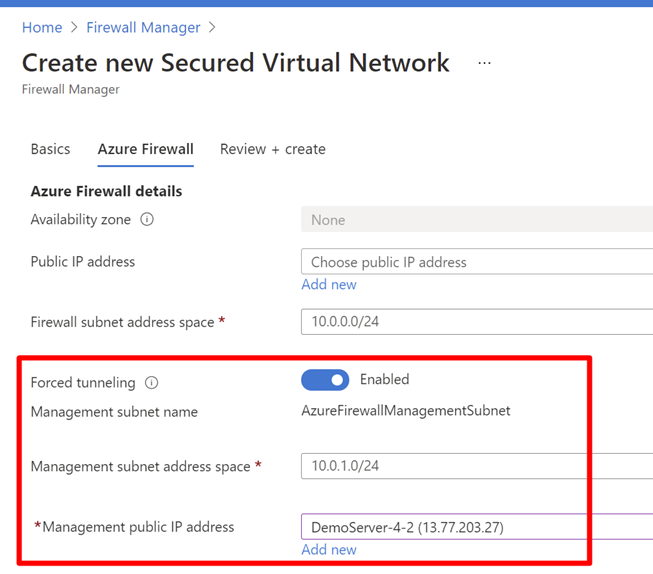Open Firewall Manager breadcrumb link

pos(143,27)
